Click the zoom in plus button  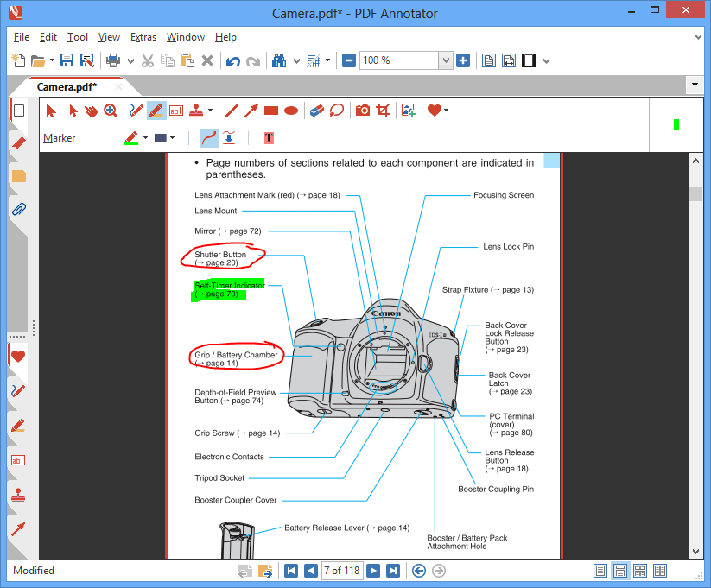[x=463, y=60]
